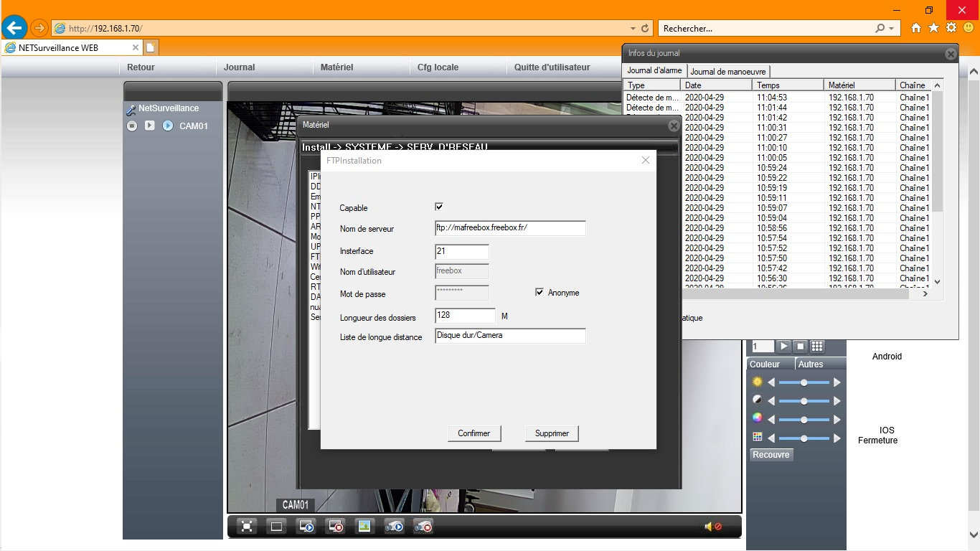The image size is (980, 551).
Task: Click the single-window view icon
Action: [x=276, y=527]
